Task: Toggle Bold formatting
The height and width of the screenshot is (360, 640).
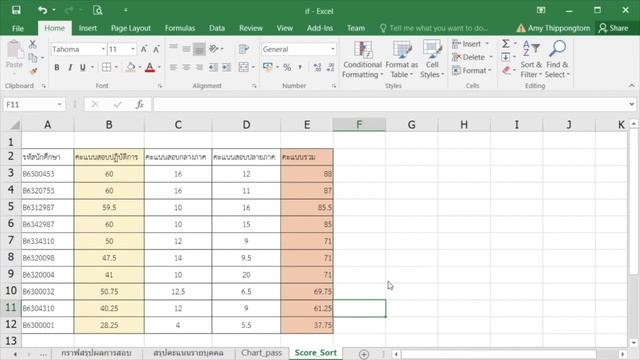Action: pos(57,67)
